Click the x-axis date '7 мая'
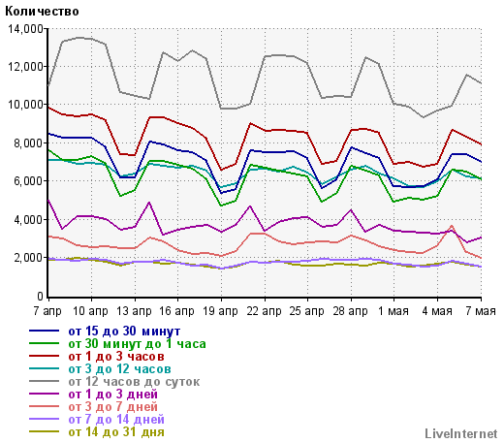This screenshot has height=443, width=504. 481,311
